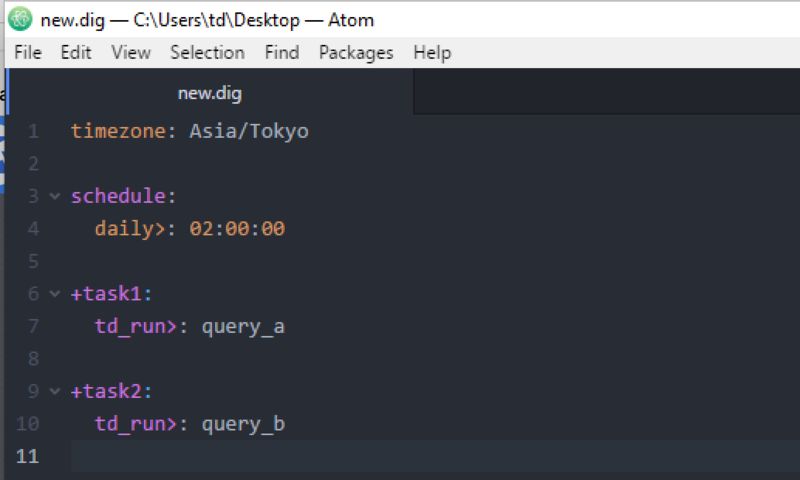The image size is (800, 480).
Task: Open the Find menu
Action: pos(282,53)
